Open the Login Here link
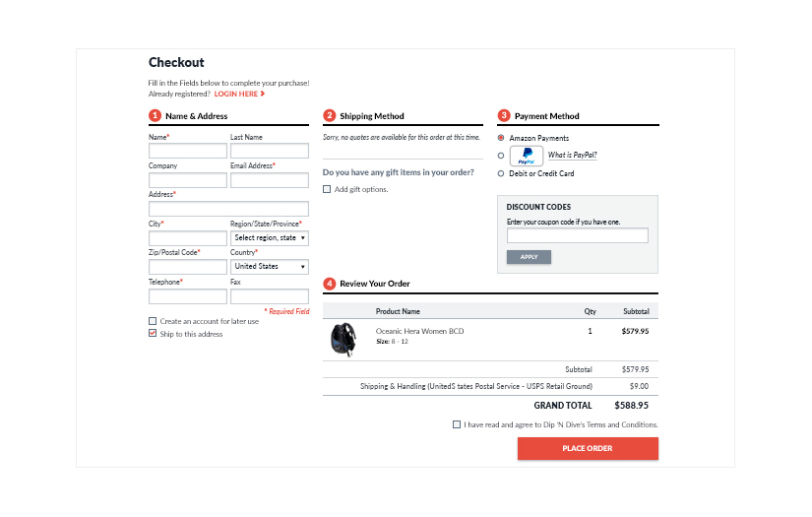 click(x=238, y=95)
